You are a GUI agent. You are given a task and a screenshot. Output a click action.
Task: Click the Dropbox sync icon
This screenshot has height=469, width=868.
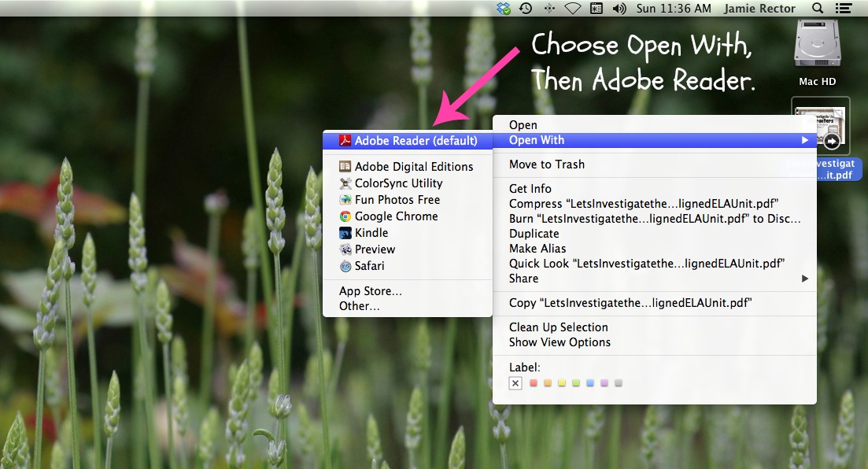tap(504, 9)
